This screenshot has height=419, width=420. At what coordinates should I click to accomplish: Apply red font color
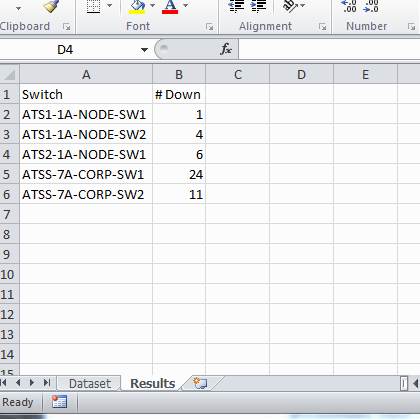click(170, 7)
